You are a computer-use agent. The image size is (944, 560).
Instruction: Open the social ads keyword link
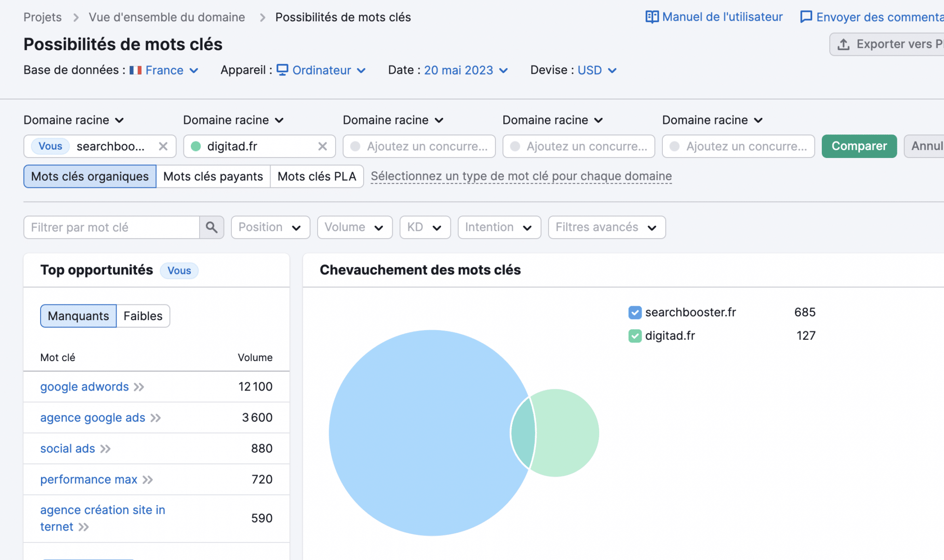pos(68,449)
